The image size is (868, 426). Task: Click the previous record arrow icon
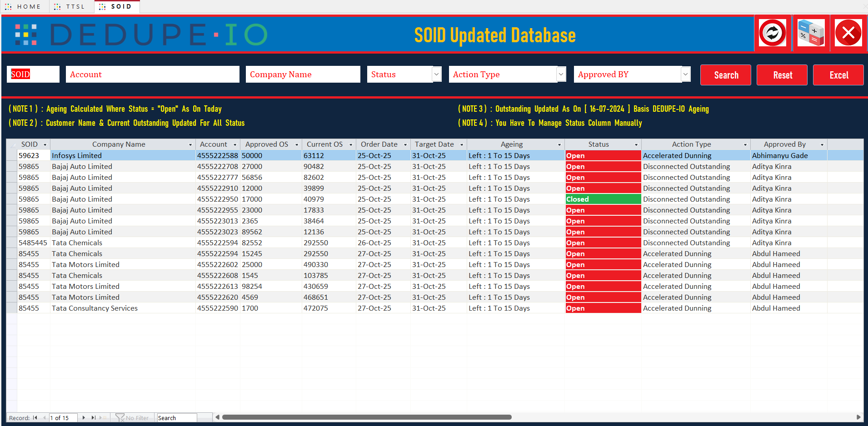[45, 417]
